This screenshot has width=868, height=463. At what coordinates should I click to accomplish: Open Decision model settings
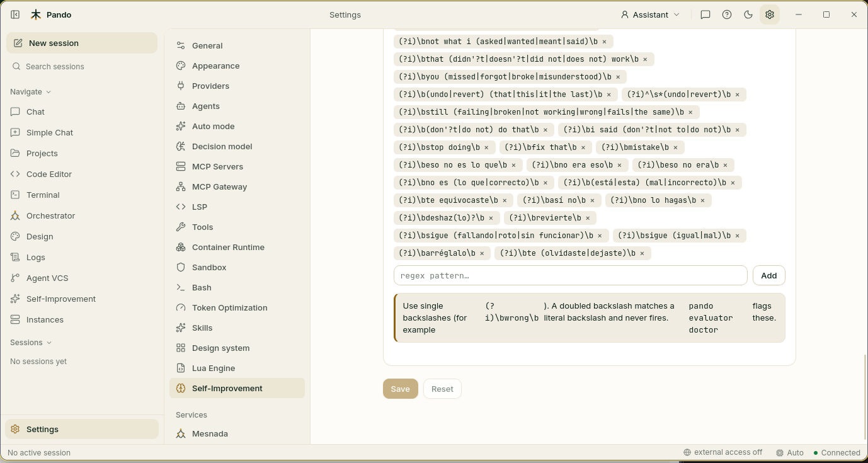pyautogui.click(x=237, y=146)
